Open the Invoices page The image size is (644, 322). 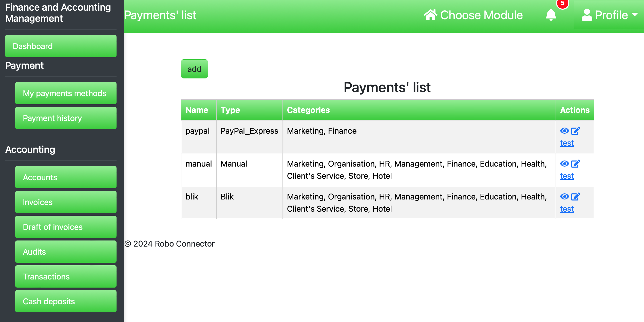tap(66, 202)
